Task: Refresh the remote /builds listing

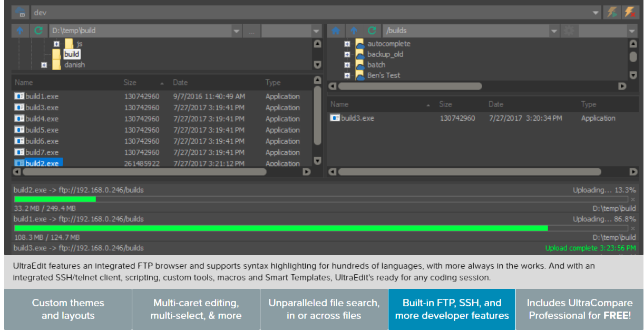Action: [x=372, y=31]
